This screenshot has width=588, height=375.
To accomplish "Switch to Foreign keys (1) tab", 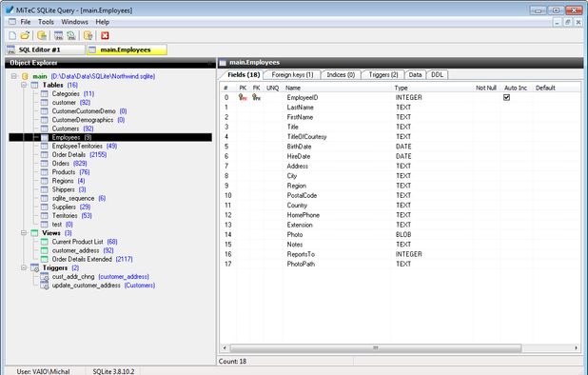I will [292, 74].
